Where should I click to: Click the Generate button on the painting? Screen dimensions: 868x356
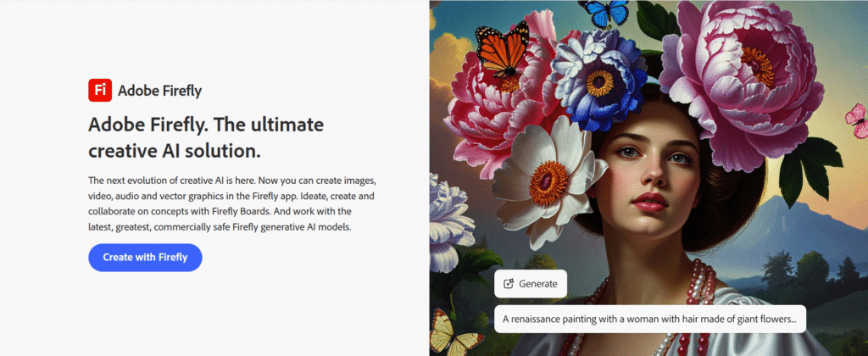[x=531, y=284]
